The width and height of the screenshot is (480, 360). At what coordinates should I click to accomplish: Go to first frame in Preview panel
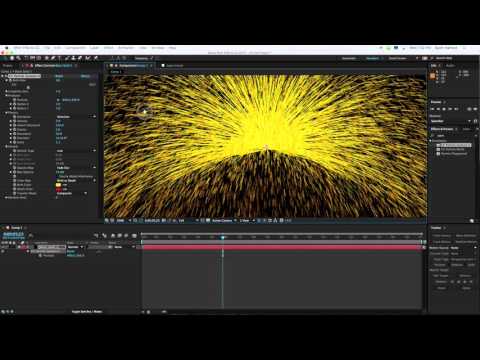[x=433, y=109]
